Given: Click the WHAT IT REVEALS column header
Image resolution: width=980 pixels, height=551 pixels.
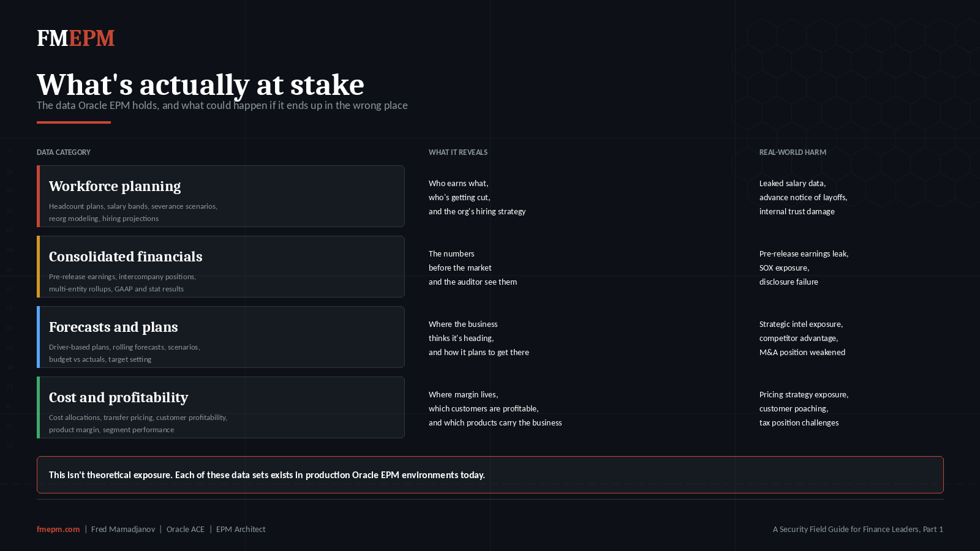Looking at the screenshot, I should tap(458, 152).
